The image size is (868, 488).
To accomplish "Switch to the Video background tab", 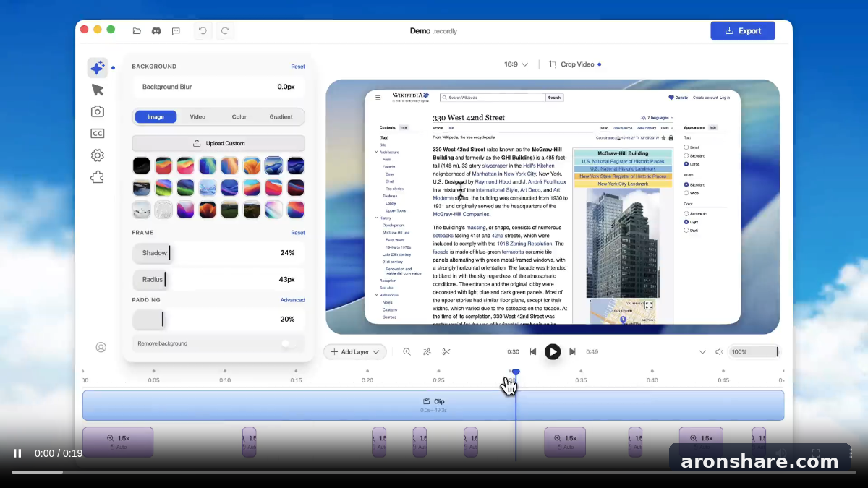I will click(x=197, y=116).
